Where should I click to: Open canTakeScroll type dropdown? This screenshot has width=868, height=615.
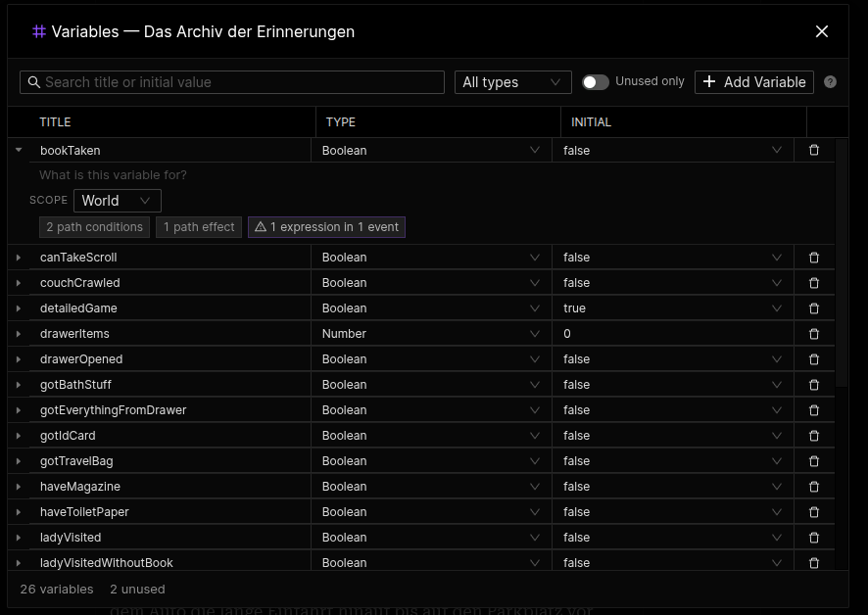431,258
